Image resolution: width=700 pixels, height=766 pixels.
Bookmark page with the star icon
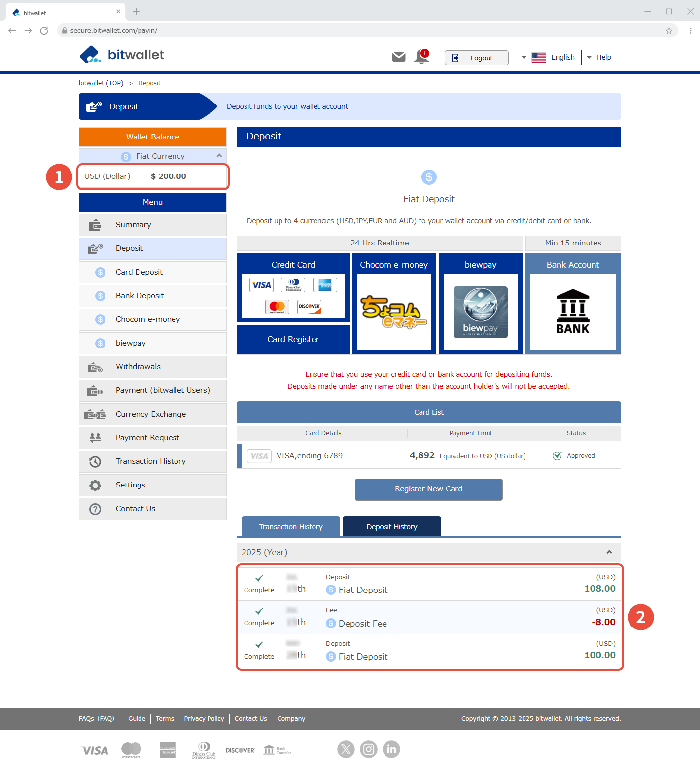pos(669,31)
